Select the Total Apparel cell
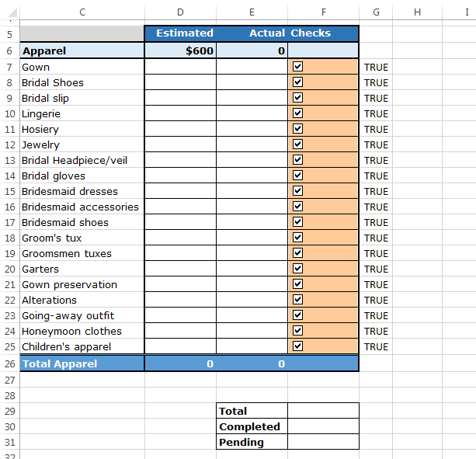Viewport: 476px width, 459px height. coord(82,363)
